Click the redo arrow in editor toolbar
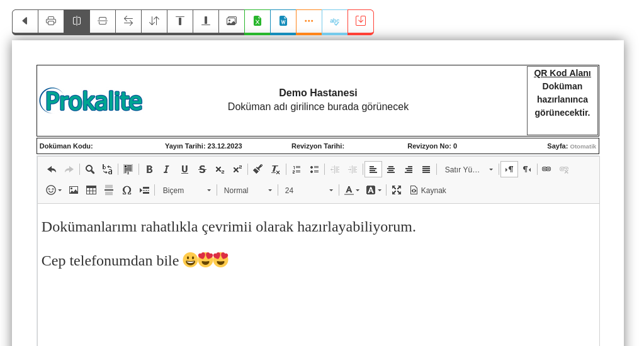The width and height of the screenshot is (644, 346). click(69, 169)
